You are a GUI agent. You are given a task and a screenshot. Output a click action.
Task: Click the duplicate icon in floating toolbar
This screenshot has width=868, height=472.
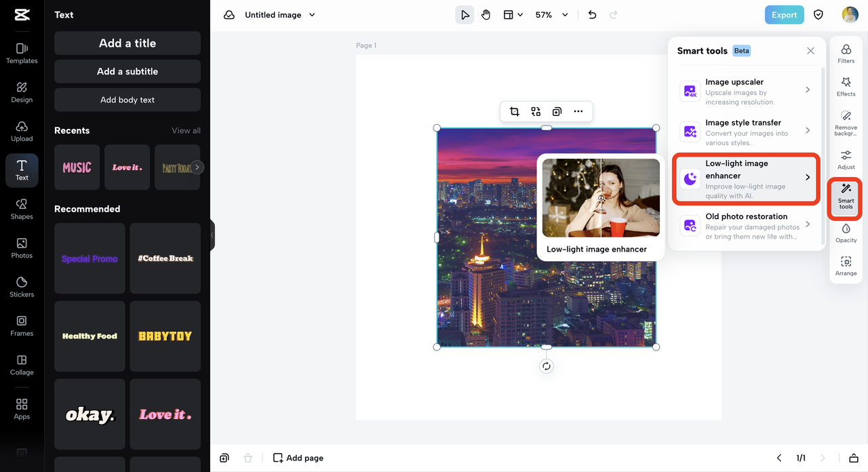click(557, 111)
